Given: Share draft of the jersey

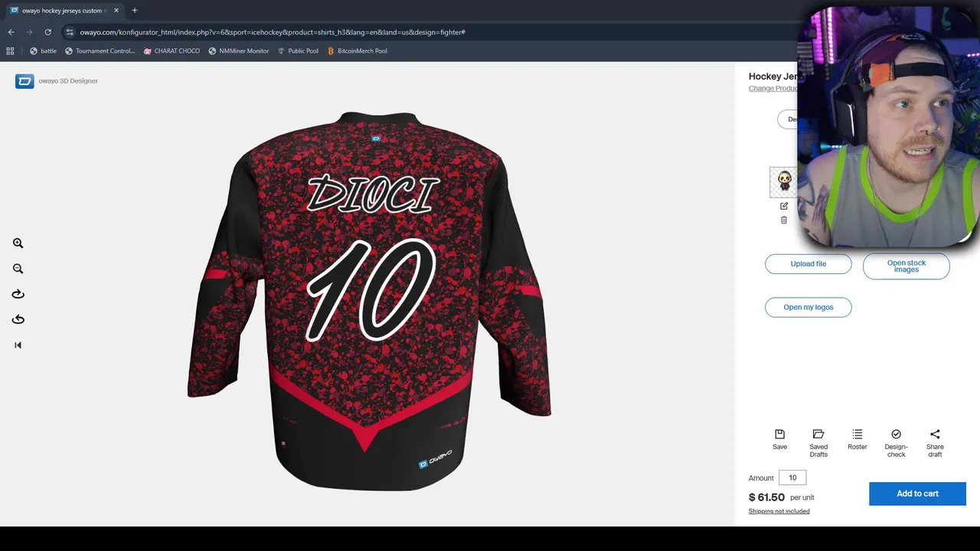Looking at the screenshot, I should (x=935, y=443).
